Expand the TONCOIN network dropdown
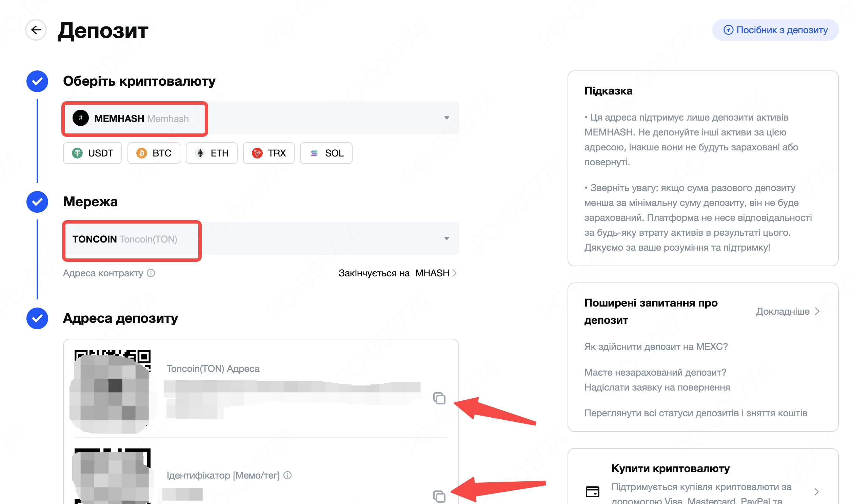Viewport: 853px width, 504px height. 447,238
